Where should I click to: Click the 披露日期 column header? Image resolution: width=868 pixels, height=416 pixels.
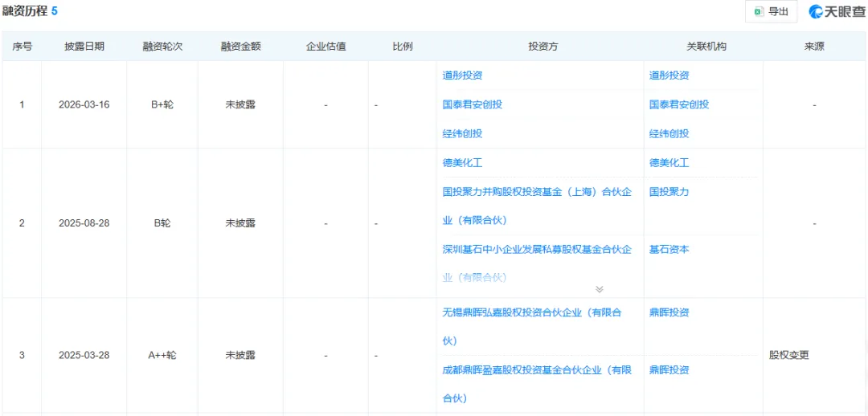pyautogui.click(x=84, y=47)
